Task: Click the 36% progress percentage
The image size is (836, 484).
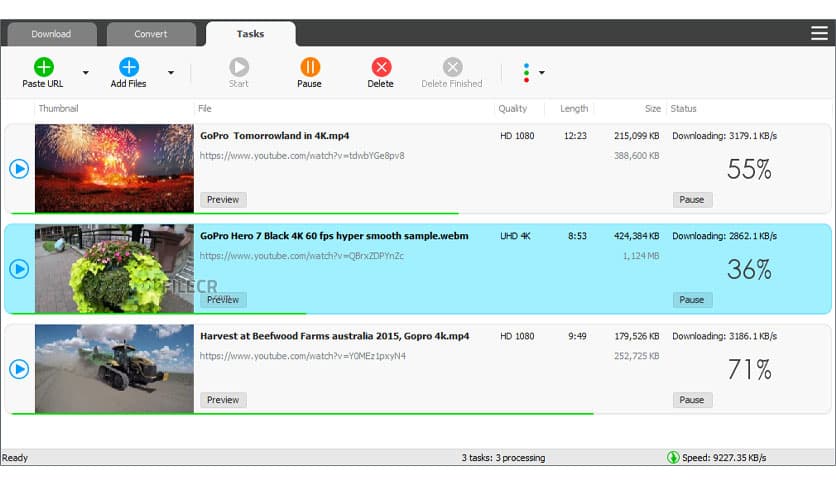Action: coord(750,270)
